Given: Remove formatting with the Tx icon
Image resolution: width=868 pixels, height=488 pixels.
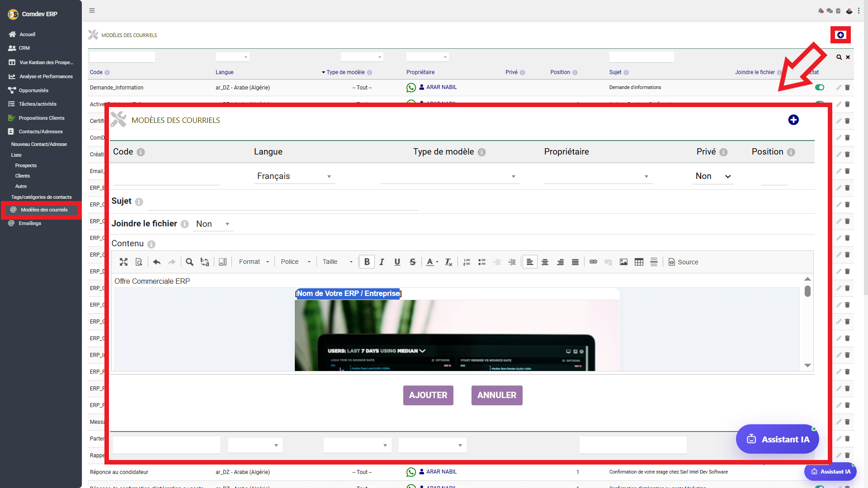Looking at the screenshot, I should pyautogui.click(x=448, y=262).
